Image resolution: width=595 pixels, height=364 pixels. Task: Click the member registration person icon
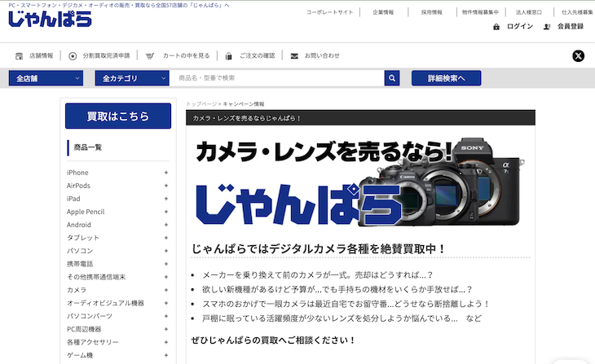point(547,27)
